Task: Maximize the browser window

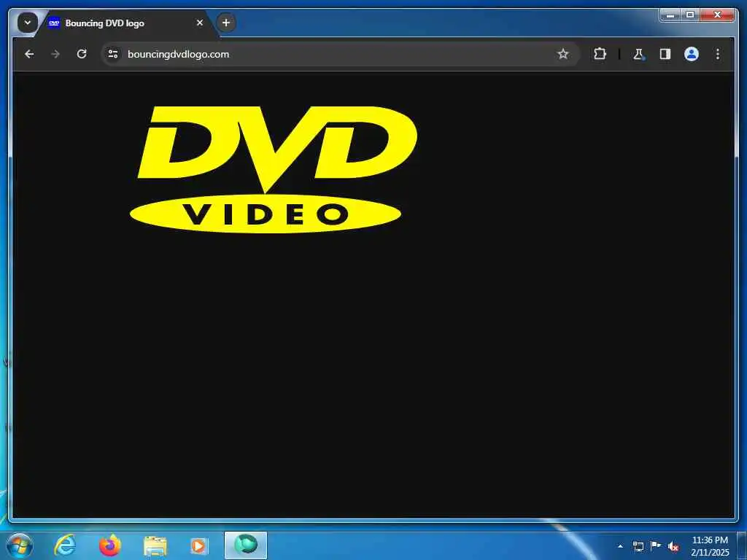Action: tap(690, 15)
